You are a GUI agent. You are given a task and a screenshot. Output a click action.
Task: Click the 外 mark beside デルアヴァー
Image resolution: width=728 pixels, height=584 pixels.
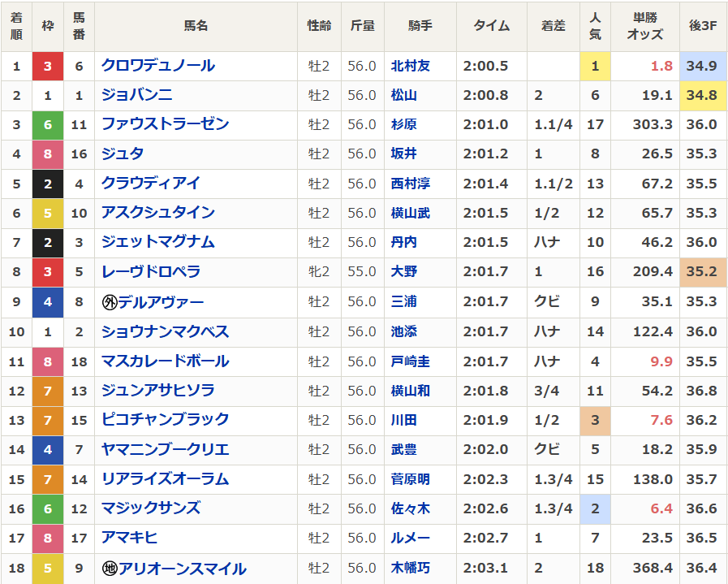110,302
